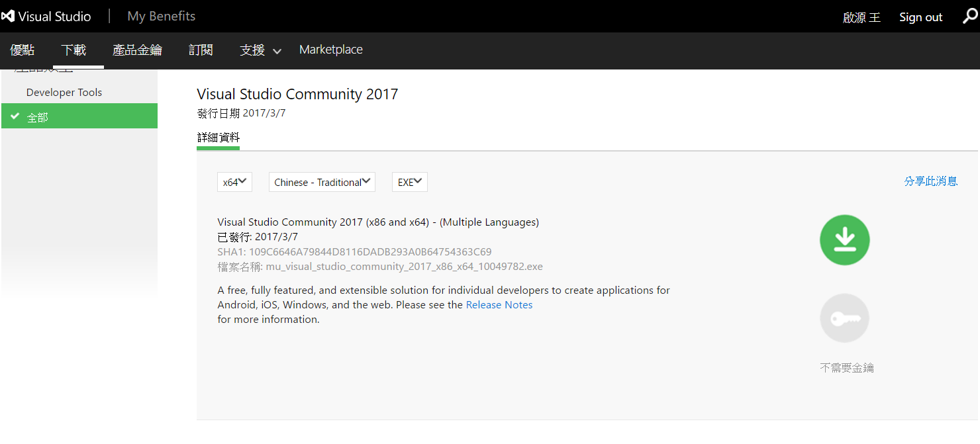The width and height of the screenshot is (980, 444).
Task: Click the SHA1 hash value line
Action: click(x=354, y=251)
